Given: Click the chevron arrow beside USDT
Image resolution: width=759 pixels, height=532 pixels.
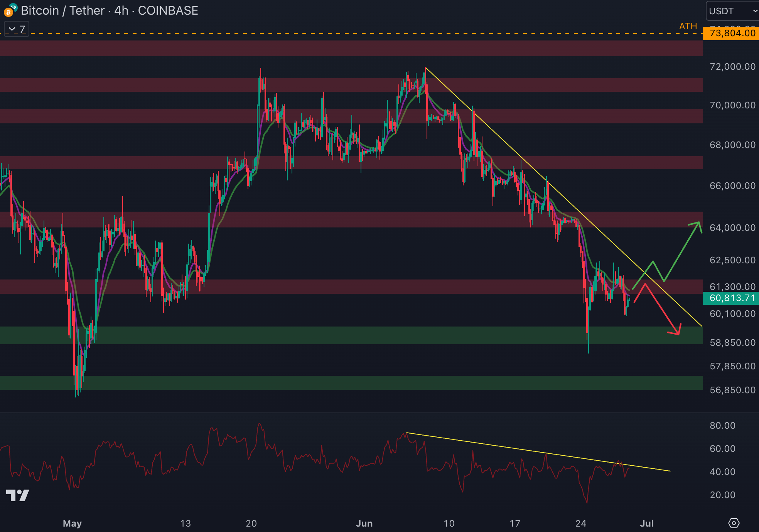Looking at the screenshot, I should point(755,11).
